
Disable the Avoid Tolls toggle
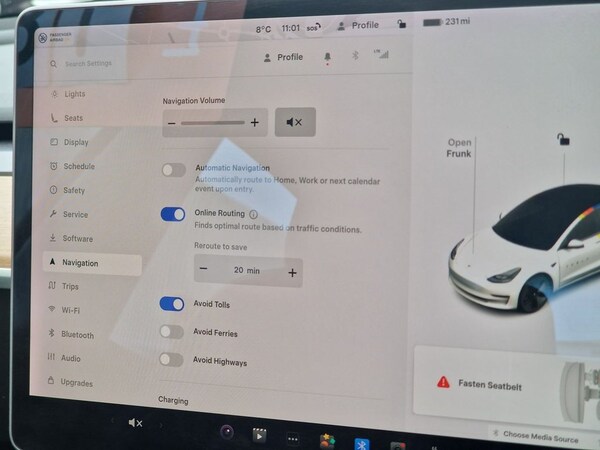coord(172,304)
